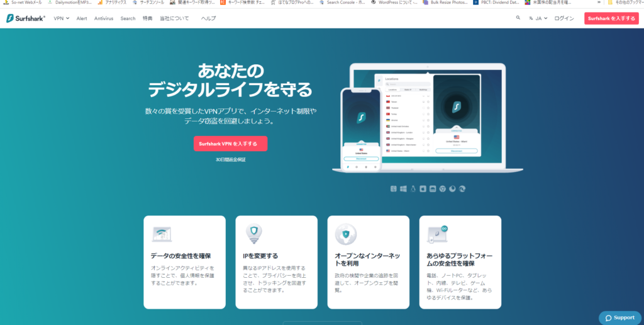Viewport: 644px width, 325px height.
Task: Open the PBCT: Dividend Data bookmark
Action: pyautogui.click(x=496, y=3)
